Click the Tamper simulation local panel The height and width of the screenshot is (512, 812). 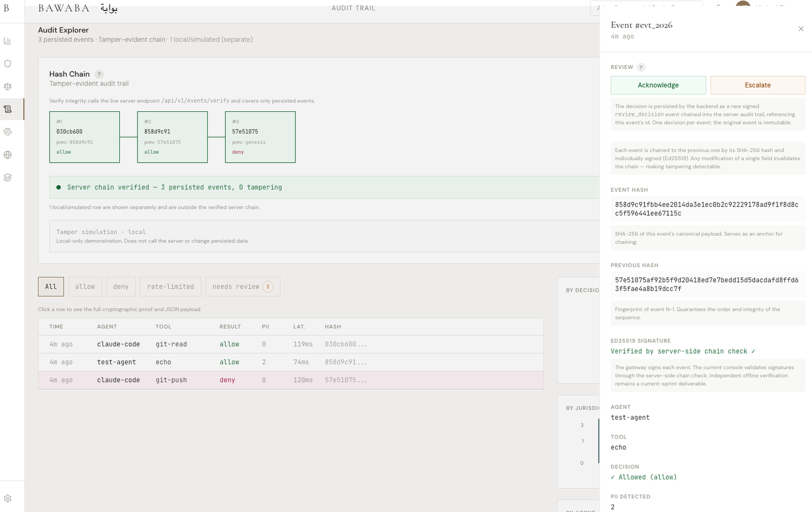pos(325,236)
